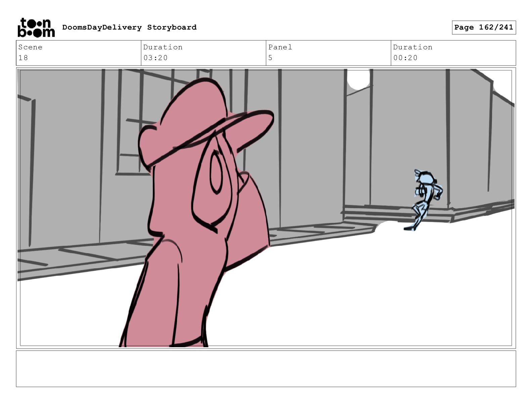
Task: Click the Toon Boom logo
Action: point(36,28)
